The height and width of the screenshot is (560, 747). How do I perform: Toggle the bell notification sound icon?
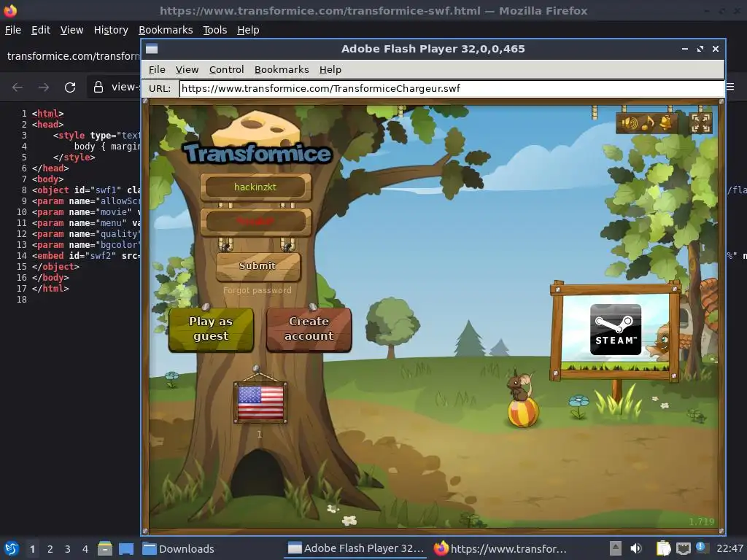click(665, 122)
